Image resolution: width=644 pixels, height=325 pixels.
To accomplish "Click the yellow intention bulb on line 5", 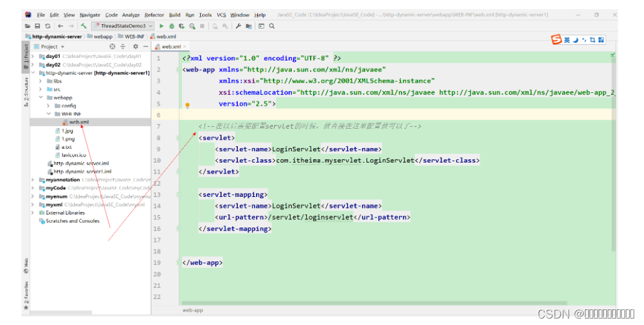I will [187, 105].
